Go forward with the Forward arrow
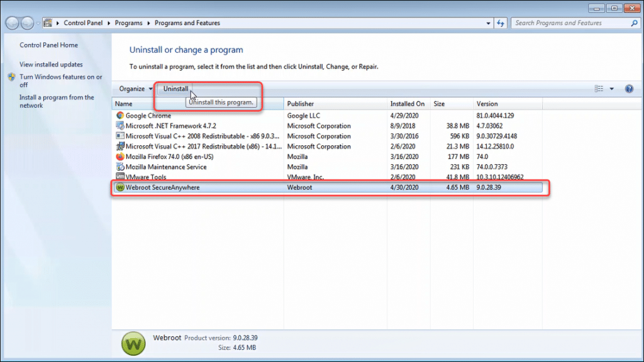This screenshot has height=362, width=644. (27, 23)
